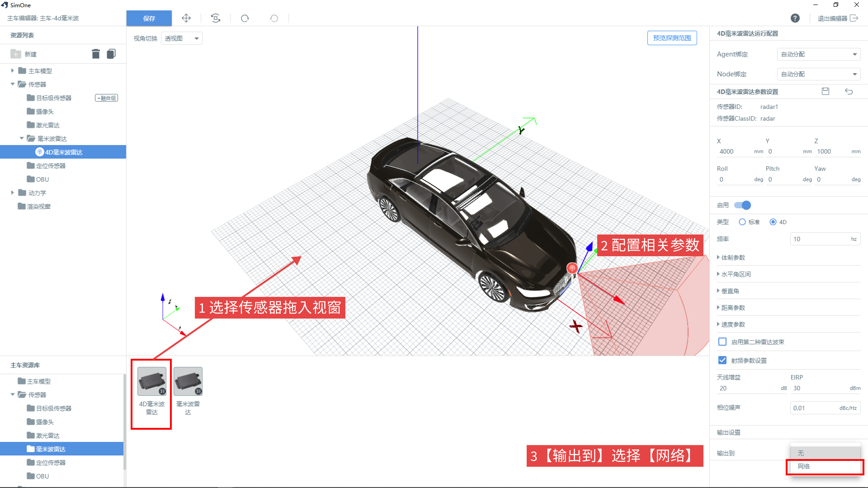Image resolution: width=868 pixels, height=488 pixels.
Task: Open 定位传感器 folder in resource list
Action: coord(46,166)
